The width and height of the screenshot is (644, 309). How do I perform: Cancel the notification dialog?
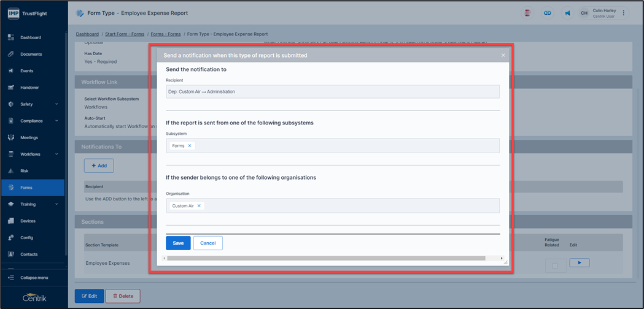pos(208,243)
